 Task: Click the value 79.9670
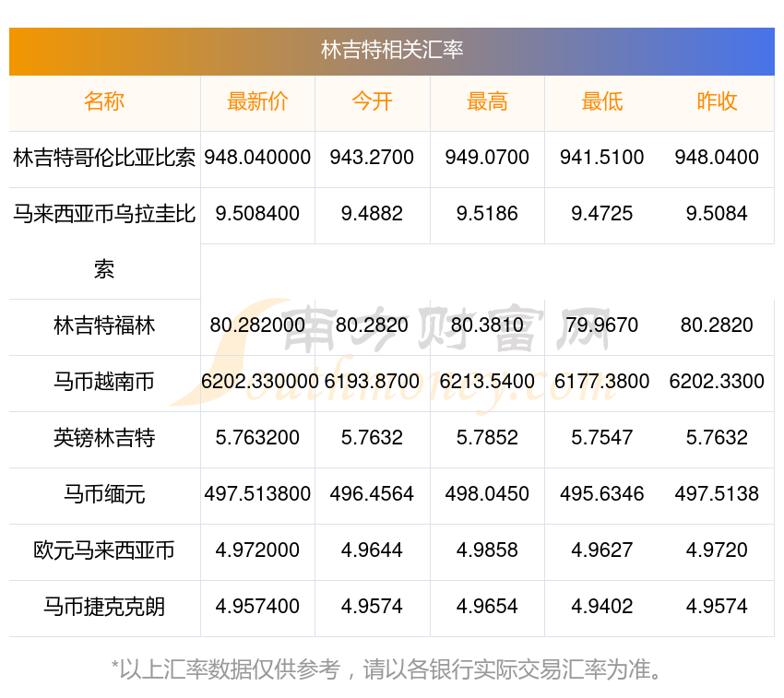click(x=602, y=325)
